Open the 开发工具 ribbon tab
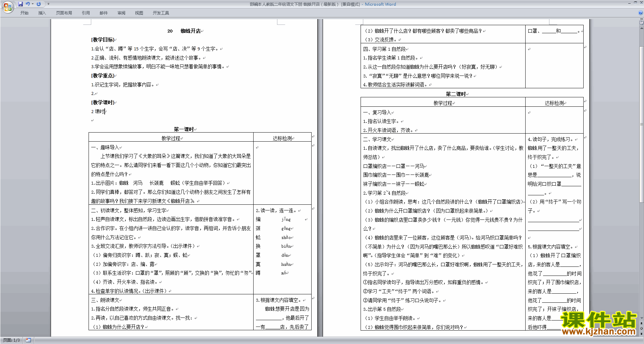Viewport: 644px width, 344px height. point(161,13)
